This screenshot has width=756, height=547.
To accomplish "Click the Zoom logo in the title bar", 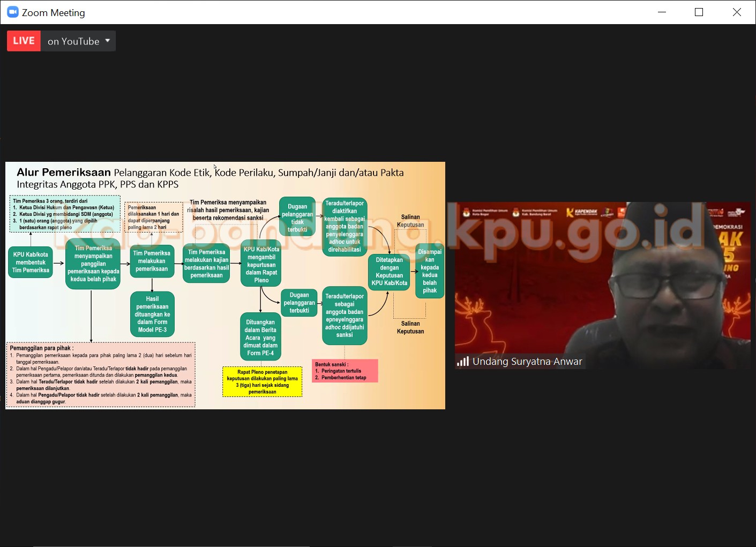I will (x=13, y=12).
